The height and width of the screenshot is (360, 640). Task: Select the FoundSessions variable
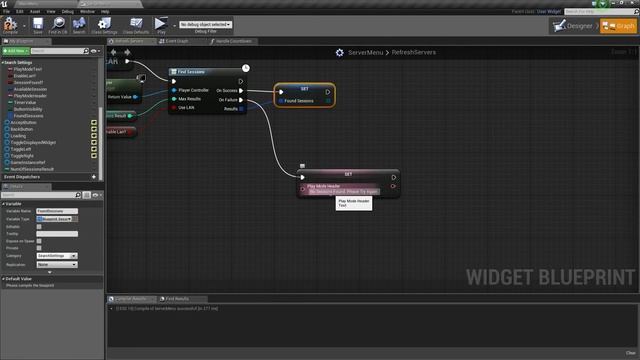pos(28,116)
